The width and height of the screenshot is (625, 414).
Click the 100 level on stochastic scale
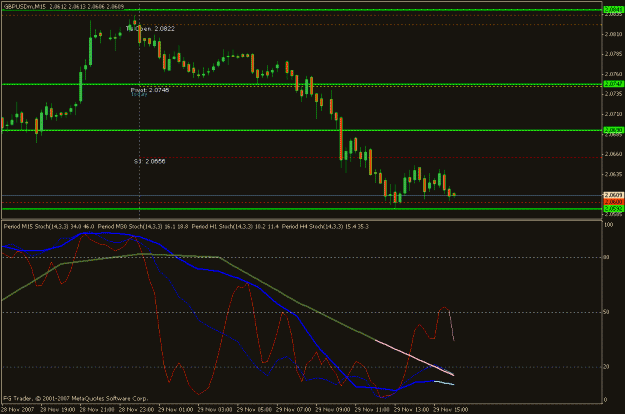coord(609,225)
